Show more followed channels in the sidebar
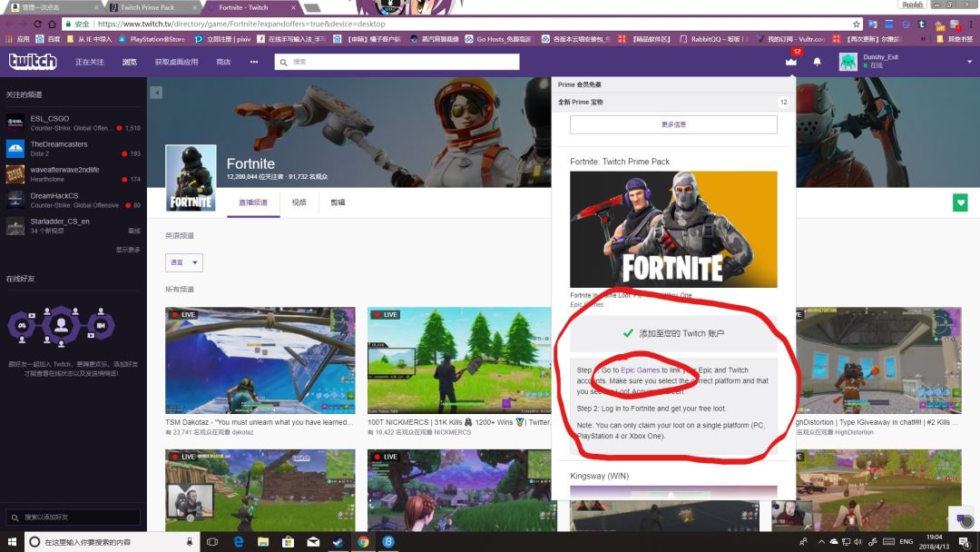Image resolution: width=980 pixels, height=552 pixels. click(128, 250)
